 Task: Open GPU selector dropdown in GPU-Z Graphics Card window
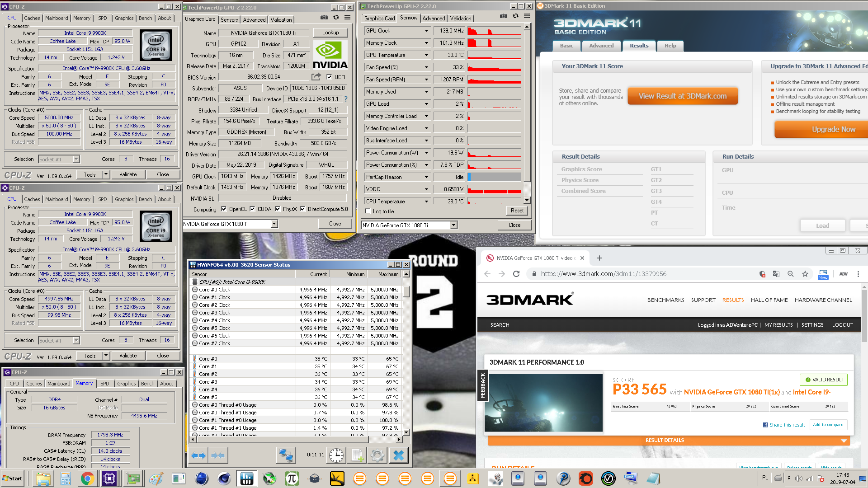(274, 224)
